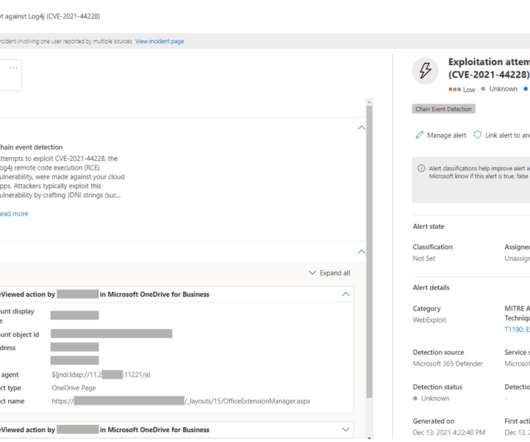530x442 pixels.
Task: Open the T1190 MITRE technique link
Action: pos(517,329)
